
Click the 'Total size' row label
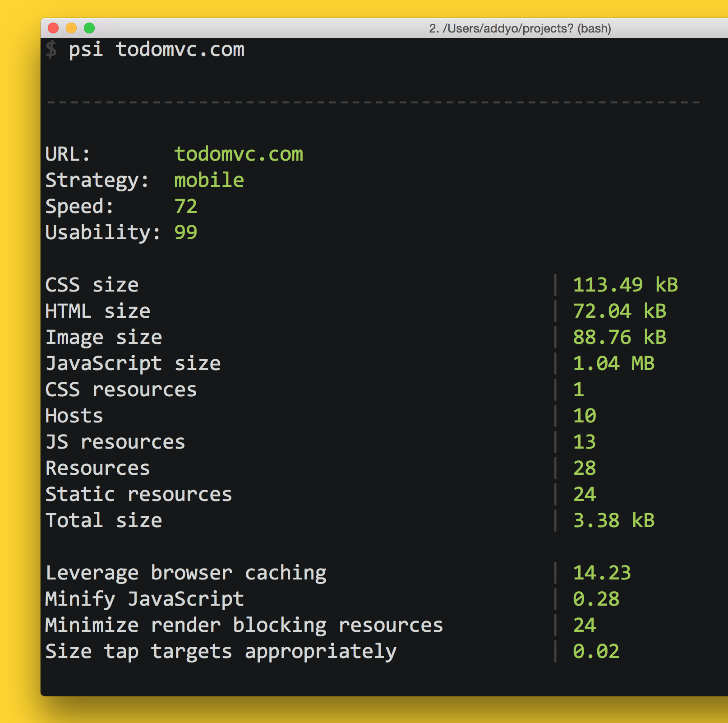coord(104,521)
